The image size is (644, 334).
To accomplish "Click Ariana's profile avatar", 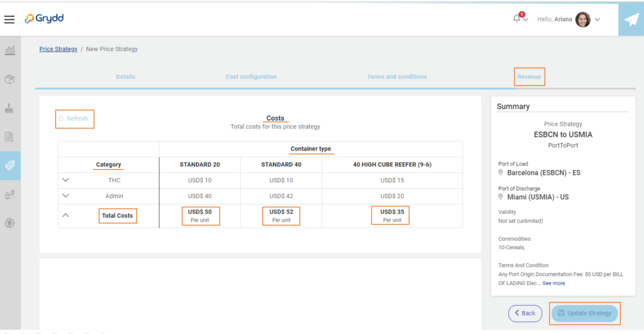I will click(582, 19).
